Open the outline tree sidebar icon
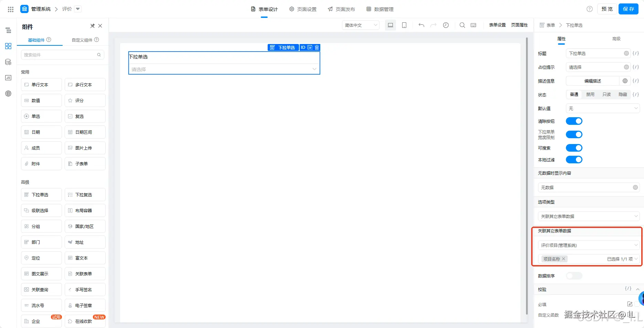Screen dimensions: 644x328 click(x=8, y=30)
